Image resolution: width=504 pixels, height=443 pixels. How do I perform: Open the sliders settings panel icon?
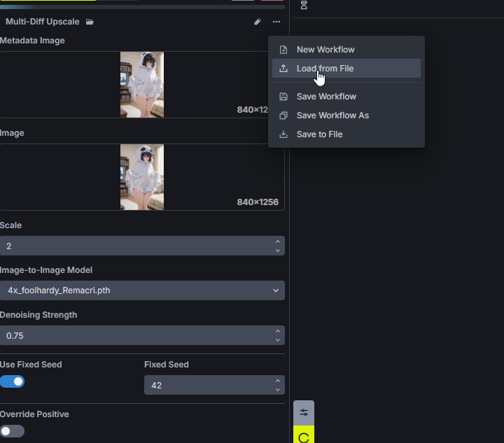(304, 412)
